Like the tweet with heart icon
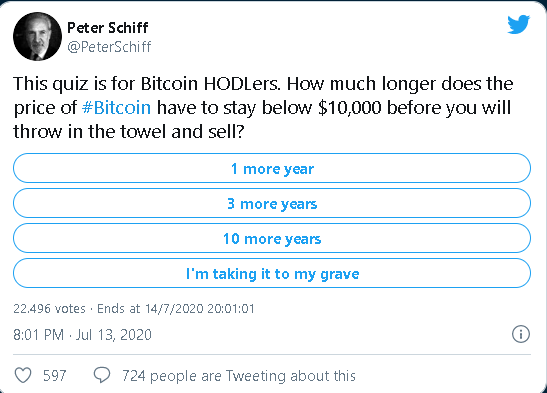 (23, 376)
